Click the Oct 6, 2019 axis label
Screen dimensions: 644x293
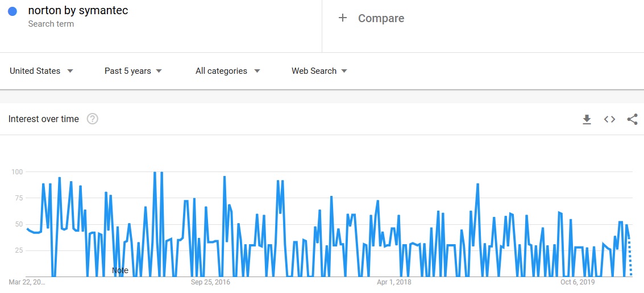coord(577,282)
